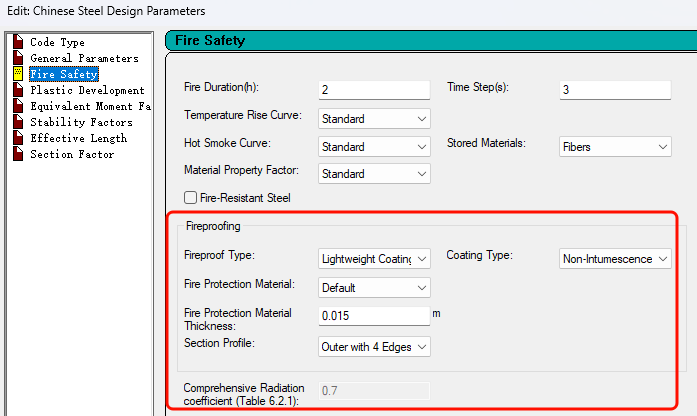Open the Hot Smoke Curve dropdown
The width and height of the screenshot is (697, 416).
pos(374,147)
